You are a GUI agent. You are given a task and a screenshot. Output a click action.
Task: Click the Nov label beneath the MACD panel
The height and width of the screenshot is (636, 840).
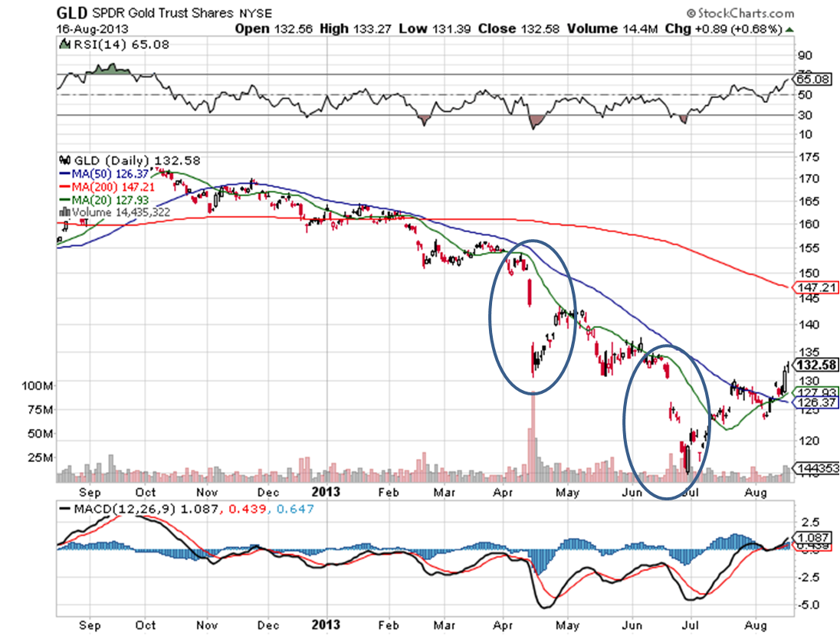click(207, 625)
